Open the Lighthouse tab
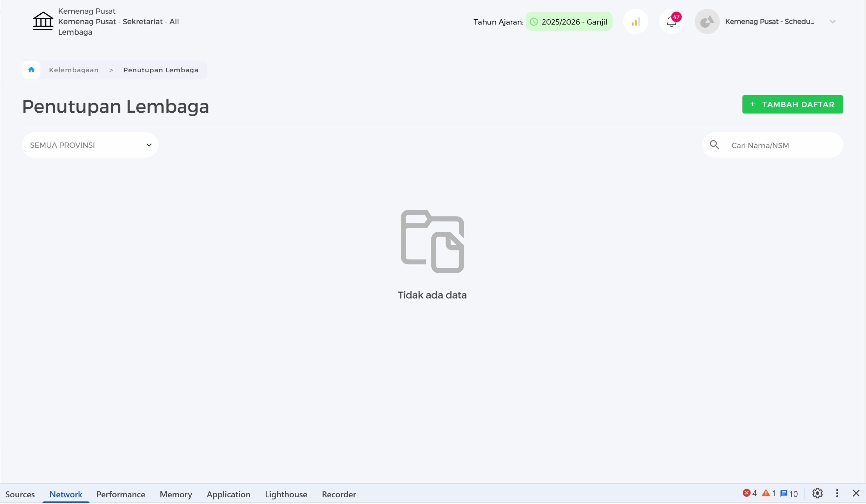The width and height of the screenshot is (866, 504). (286, 494)
